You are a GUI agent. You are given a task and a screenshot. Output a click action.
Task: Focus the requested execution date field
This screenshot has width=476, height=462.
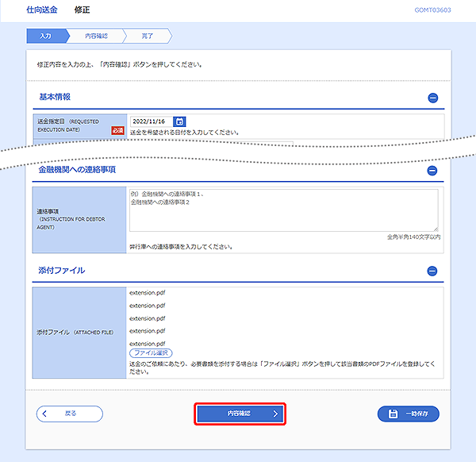pos(152,121)
